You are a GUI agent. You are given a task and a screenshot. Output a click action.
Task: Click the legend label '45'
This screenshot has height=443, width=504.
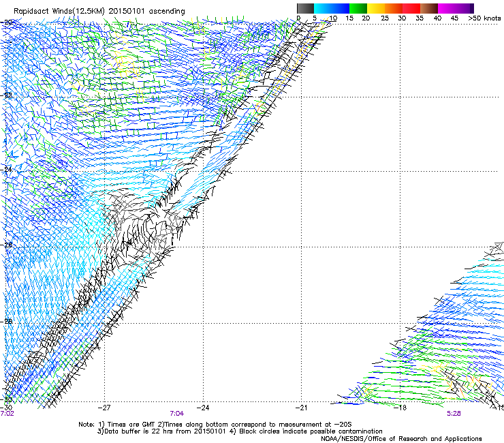[454, 18]
